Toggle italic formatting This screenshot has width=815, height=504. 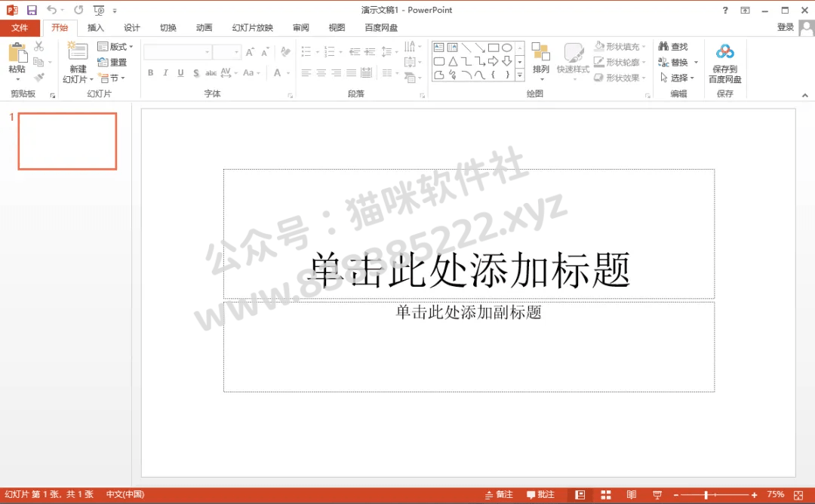pos(165,72)
